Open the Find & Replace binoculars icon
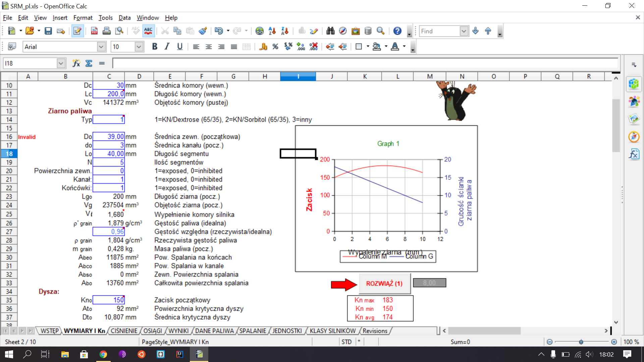This screenshot has width=644, height=362. coord(330,31)
